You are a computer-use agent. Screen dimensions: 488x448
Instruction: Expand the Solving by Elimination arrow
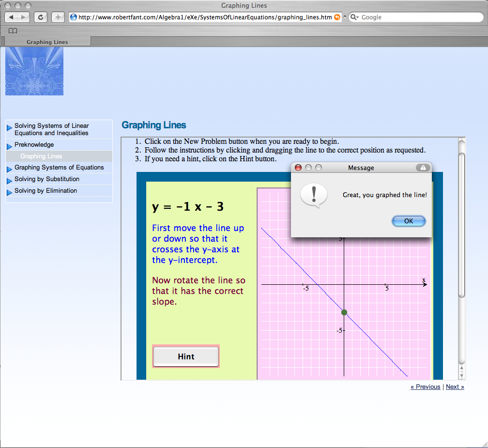point(9,192)
